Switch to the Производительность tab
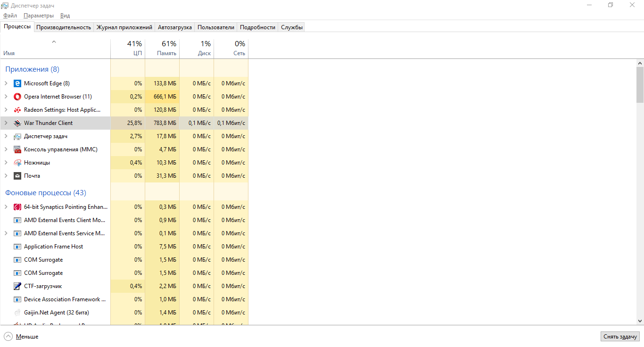 (x=64, y=27)
